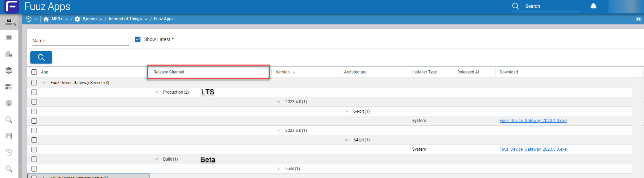
Task: Expand the build (1) version row
Action: pyautogui.click(x=278, y=169)
